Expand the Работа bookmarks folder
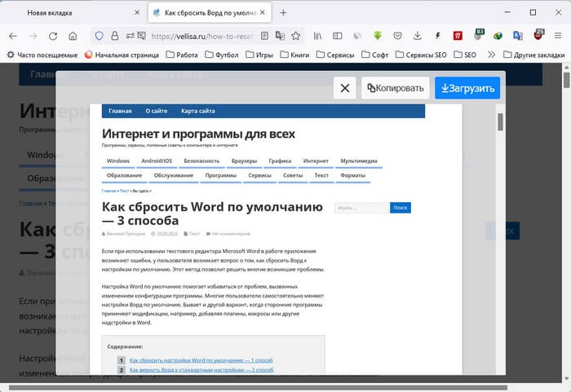This screenshot has height=392, width=571. (182, 55)
